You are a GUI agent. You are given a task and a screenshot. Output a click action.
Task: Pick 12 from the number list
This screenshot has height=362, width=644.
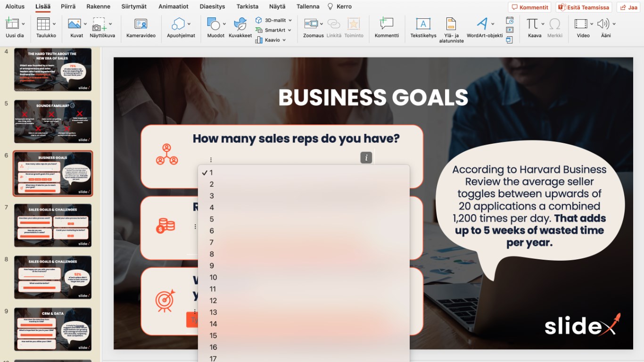304,301
